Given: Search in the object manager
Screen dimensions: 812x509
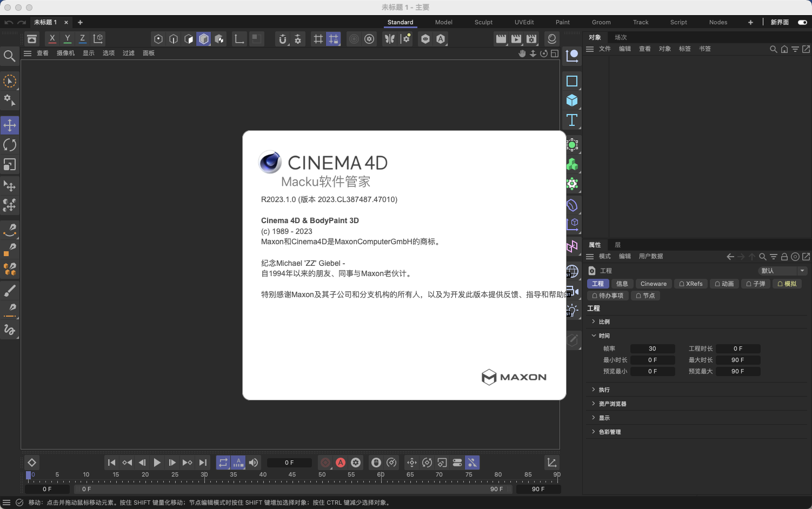Looking at the screenshot, I should point(773,49).
